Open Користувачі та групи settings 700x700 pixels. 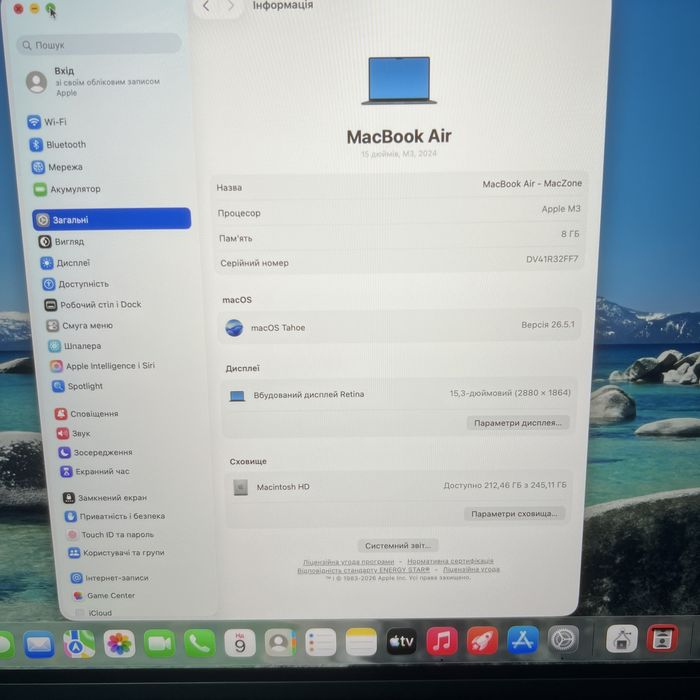[x=116, y=553]
